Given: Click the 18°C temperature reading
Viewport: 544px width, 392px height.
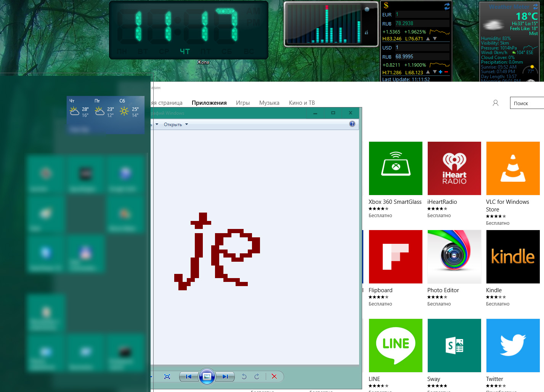Looking at the screenshot, I should [526, 16].
